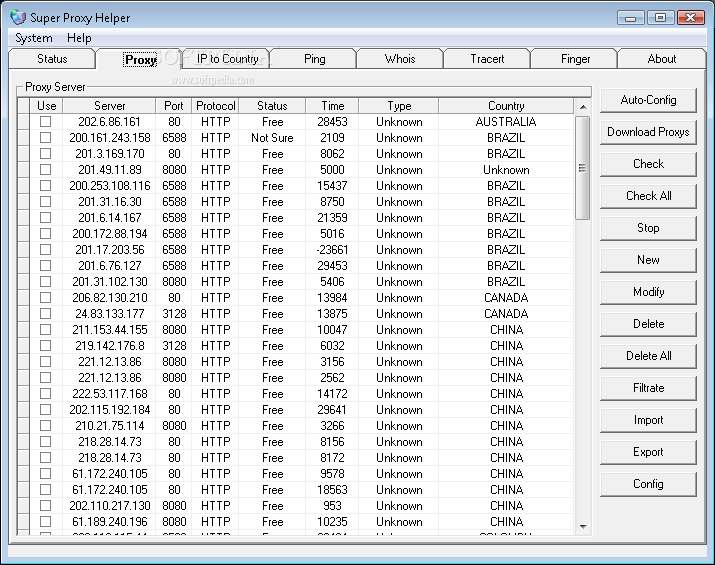The image size is (715, 565).
Task: Click the Super Proxy Helper title bar icon
Action: (x=19, y=17)
